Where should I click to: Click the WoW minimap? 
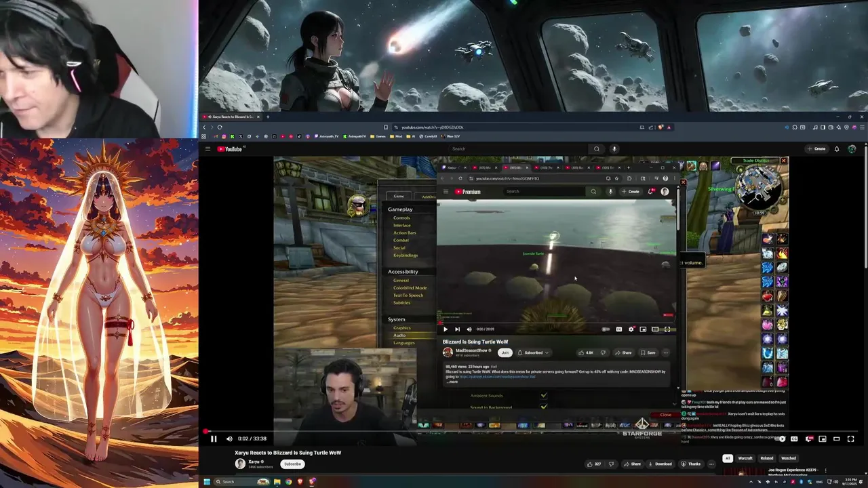pyautogui.click(x=759, y=186)
